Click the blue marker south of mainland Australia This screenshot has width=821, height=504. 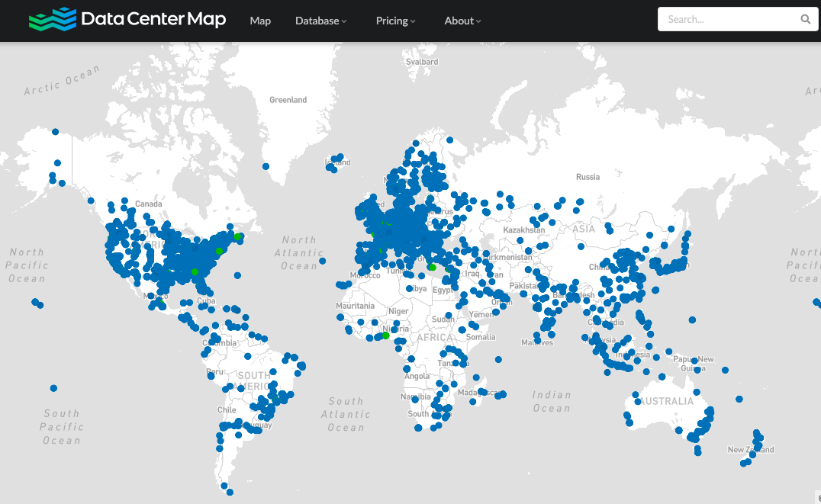tap(697, 451)
